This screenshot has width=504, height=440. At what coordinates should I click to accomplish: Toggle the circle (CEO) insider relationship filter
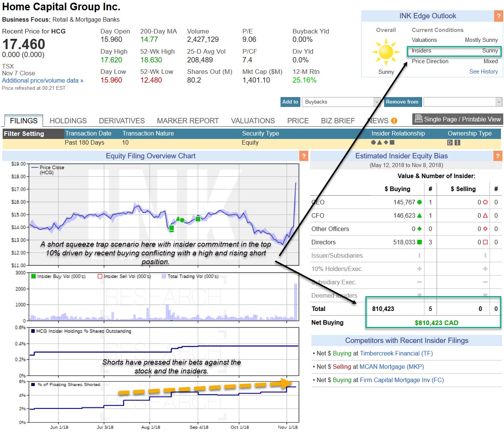[x=373, y=142]
